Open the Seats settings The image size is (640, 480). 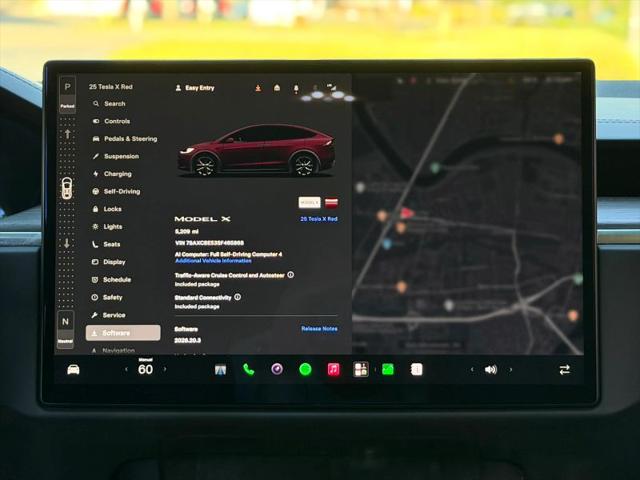tap(106, 244)
